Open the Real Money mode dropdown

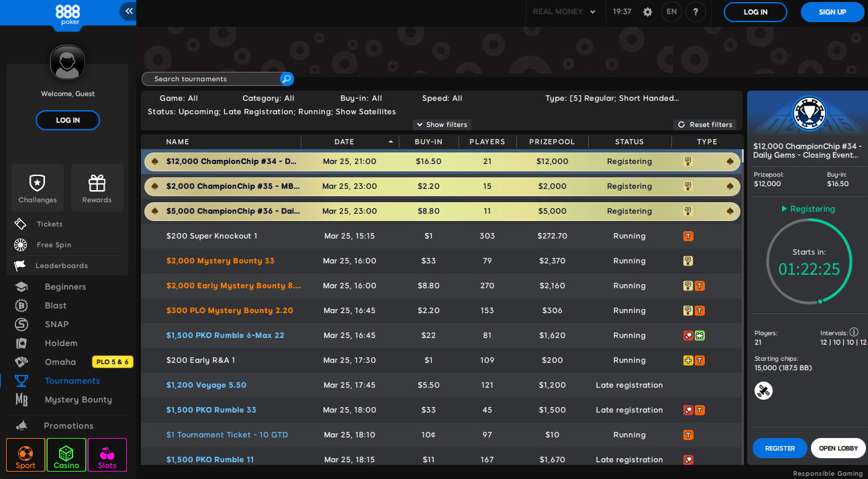click(564, 12)
